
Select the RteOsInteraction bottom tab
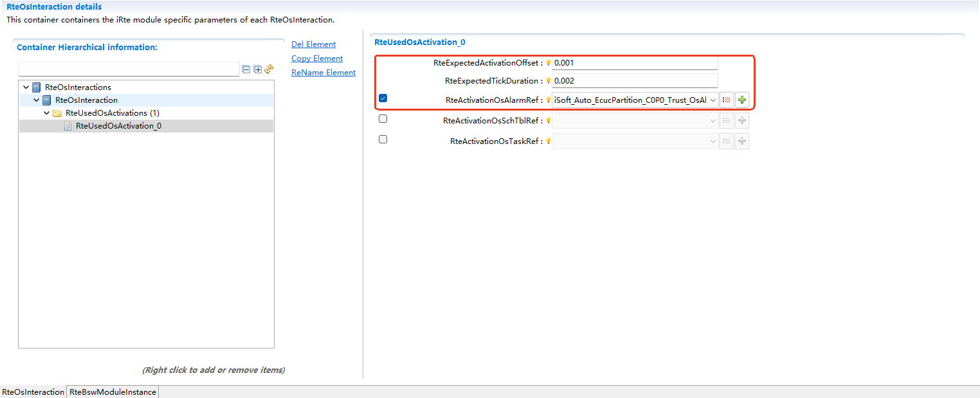click(33, 392)
